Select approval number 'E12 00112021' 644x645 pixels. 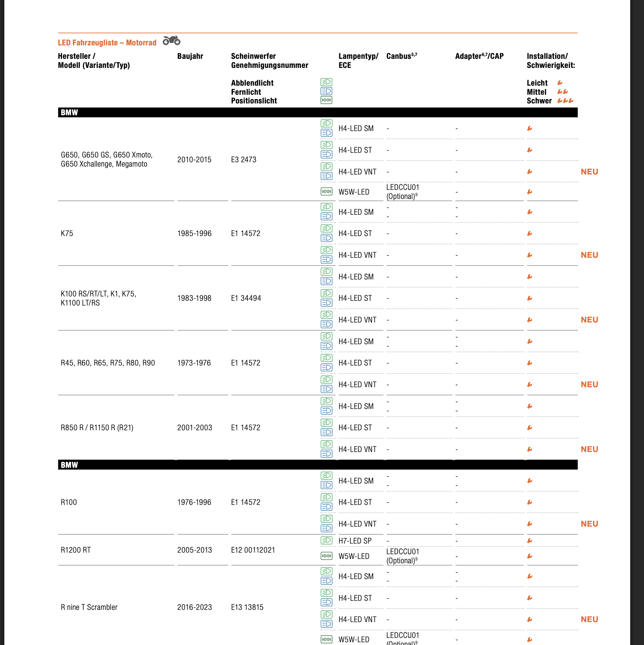(x=253, y=550)
